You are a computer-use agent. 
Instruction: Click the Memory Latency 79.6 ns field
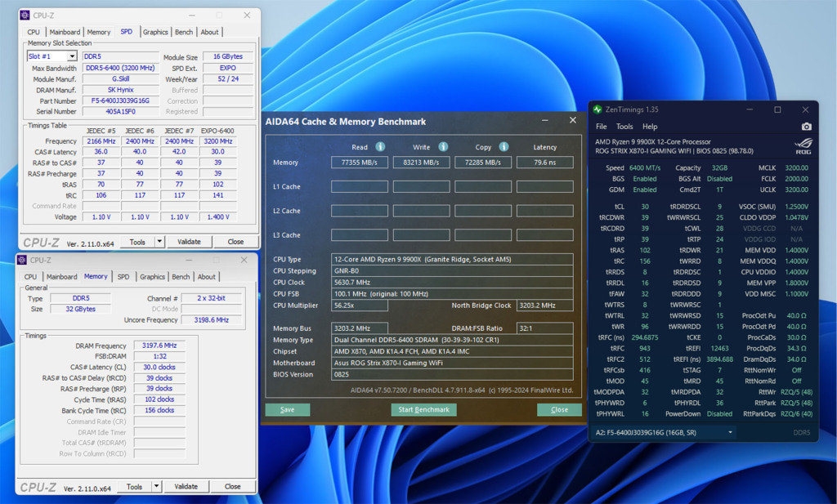(x=545, y=162)
